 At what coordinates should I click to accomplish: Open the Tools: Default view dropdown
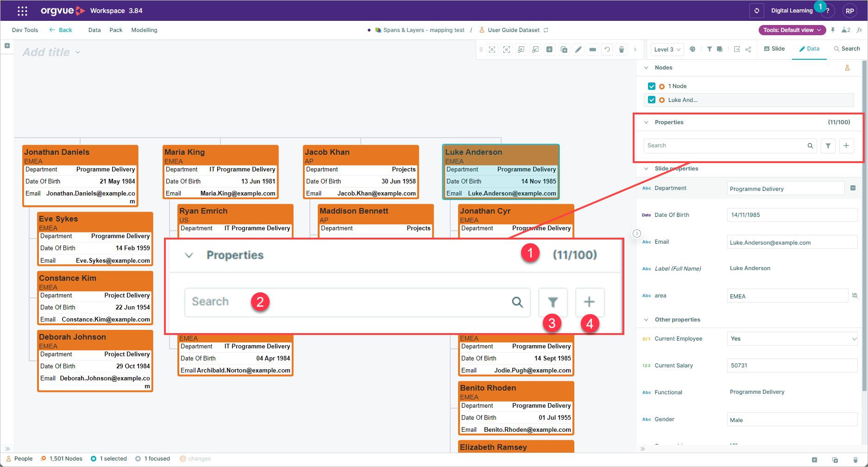click(792, 30)
